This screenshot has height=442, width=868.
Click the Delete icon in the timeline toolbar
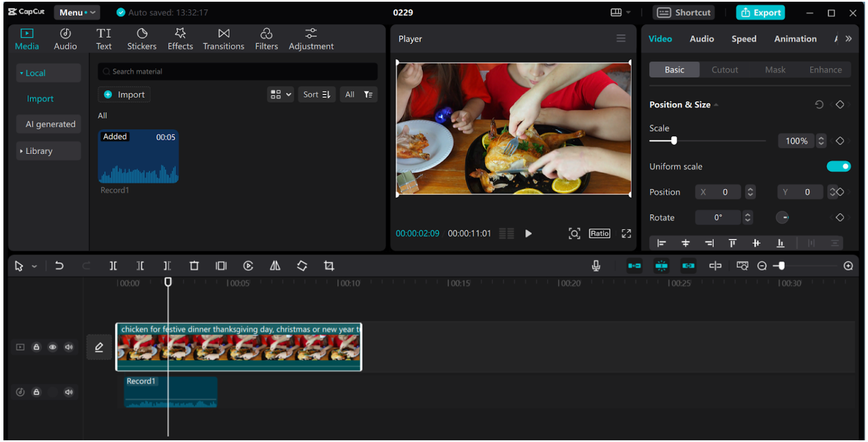click(194, 266)
